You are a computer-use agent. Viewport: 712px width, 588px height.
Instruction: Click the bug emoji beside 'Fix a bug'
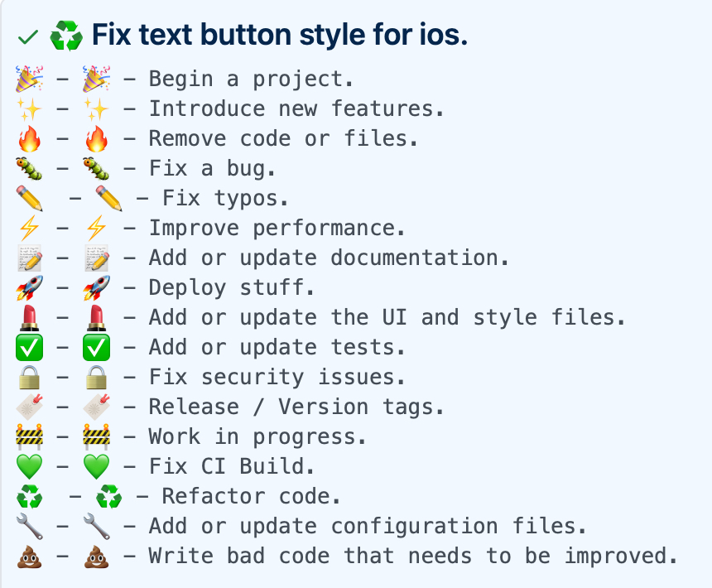(x=96, y=168)
